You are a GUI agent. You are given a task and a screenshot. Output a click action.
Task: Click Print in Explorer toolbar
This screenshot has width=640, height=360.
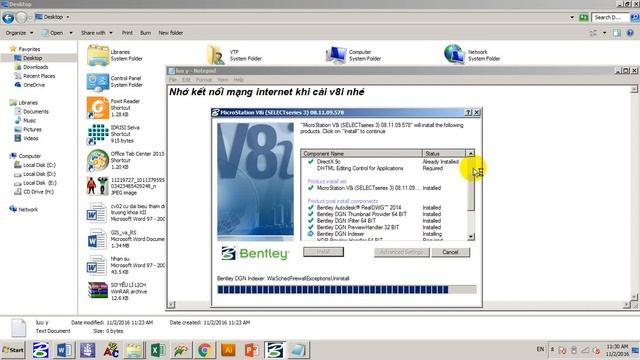[127, 33]
